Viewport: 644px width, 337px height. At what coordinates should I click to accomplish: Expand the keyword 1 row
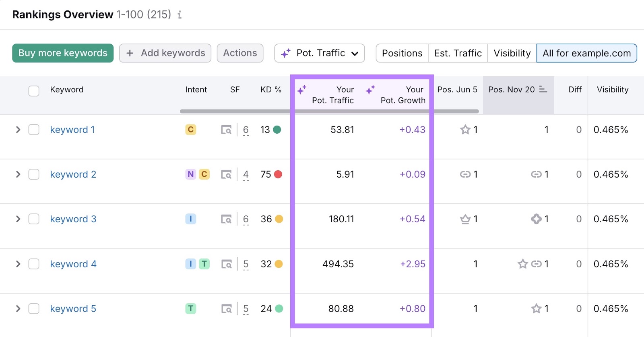(18, 130)
